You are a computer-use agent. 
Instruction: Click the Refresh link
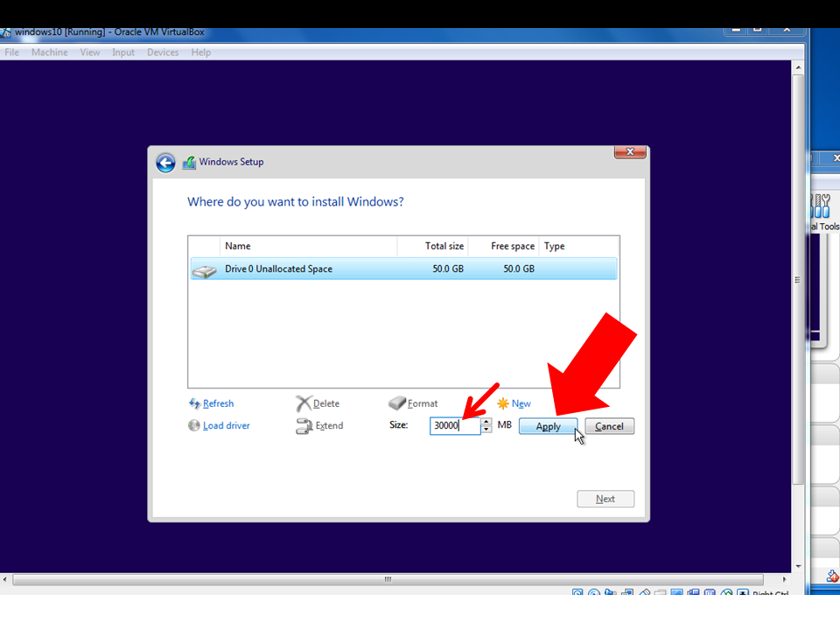click(218, 403)
